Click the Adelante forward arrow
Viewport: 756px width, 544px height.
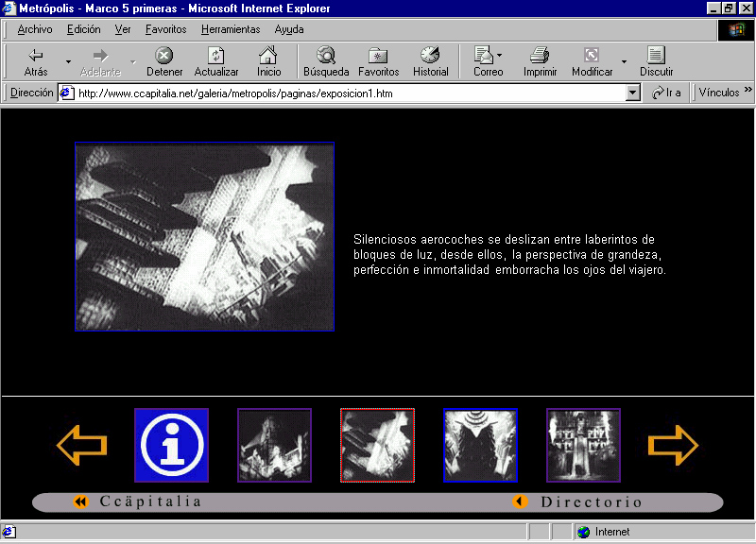(100, 61)
